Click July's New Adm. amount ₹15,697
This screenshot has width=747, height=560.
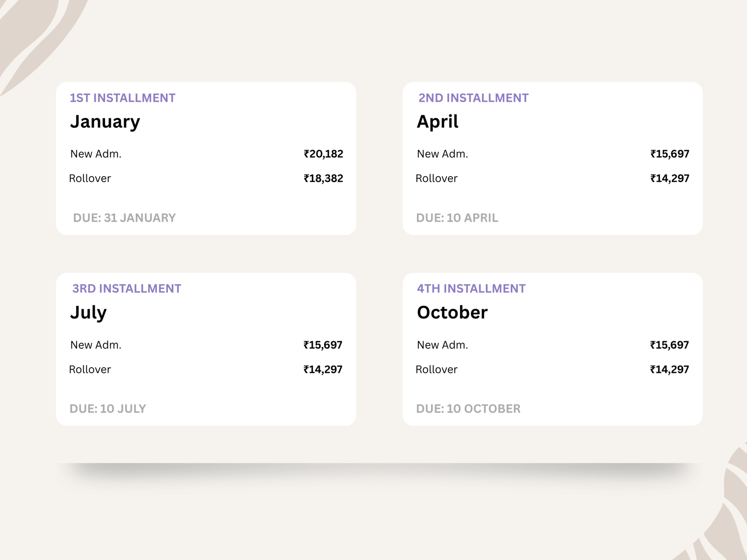(323, 345)
